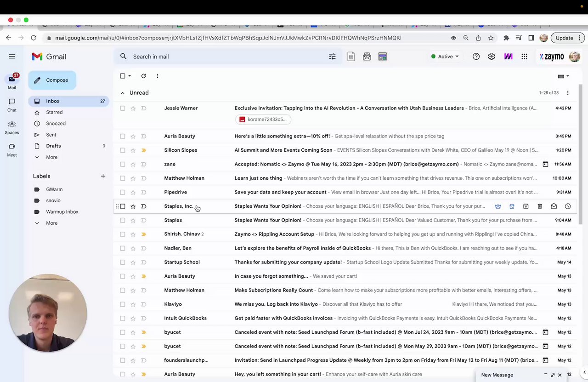Select the Silicon Slopes email checkbox
The image size is (588, 382).
[122, 150]
